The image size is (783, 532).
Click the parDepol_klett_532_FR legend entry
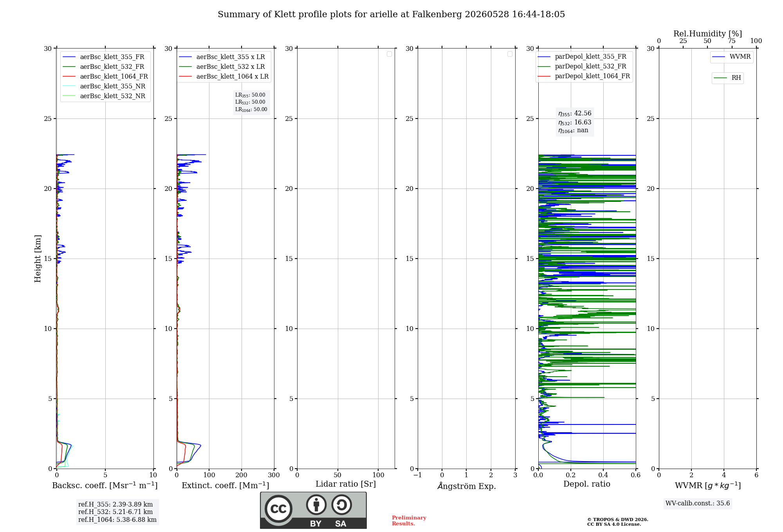point(582,66)
